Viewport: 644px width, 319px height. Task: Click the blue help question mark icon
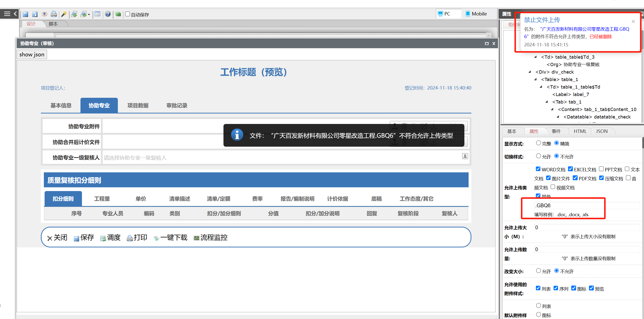(108, 14)
